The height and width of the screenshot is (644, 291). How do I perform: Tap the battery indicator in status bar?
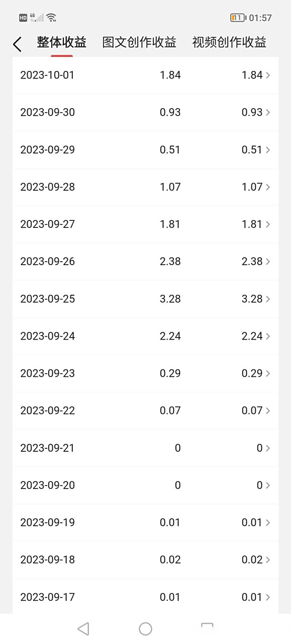point(238,18)
